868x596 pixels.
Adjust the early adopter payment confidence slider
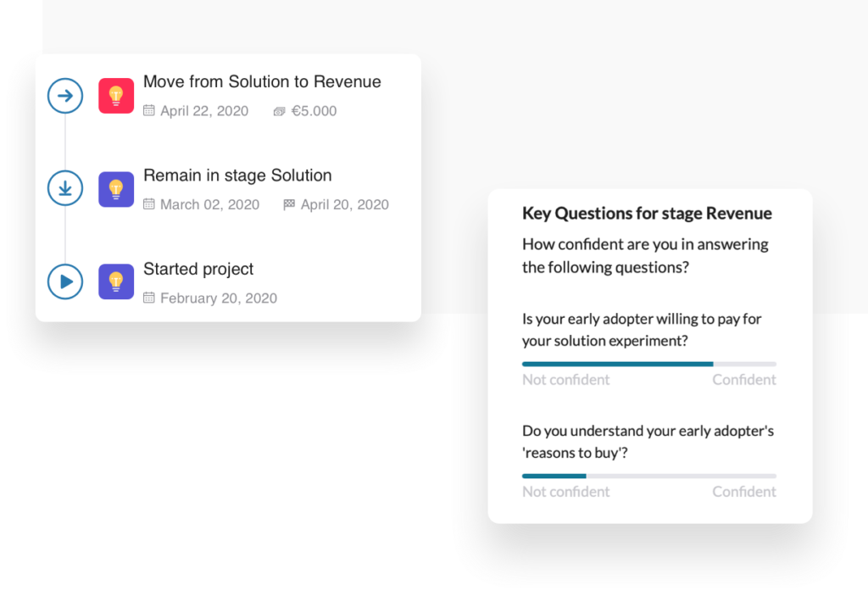pos(648,364)
